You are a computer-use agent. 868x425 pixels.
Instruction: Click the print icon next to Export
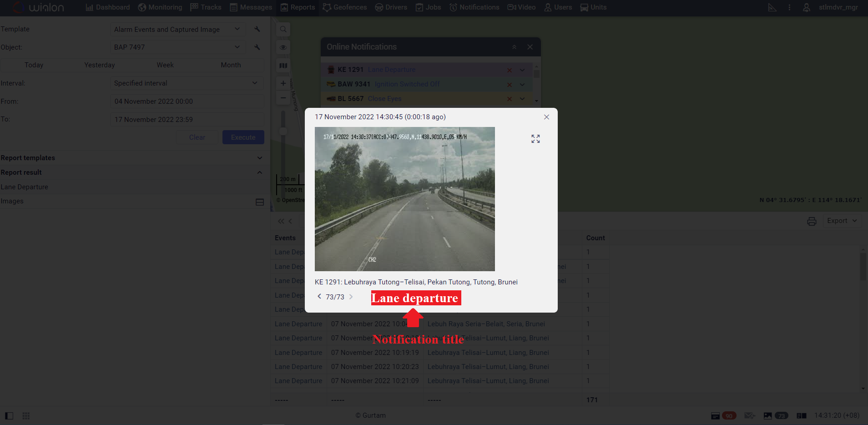tap(812, 221)
